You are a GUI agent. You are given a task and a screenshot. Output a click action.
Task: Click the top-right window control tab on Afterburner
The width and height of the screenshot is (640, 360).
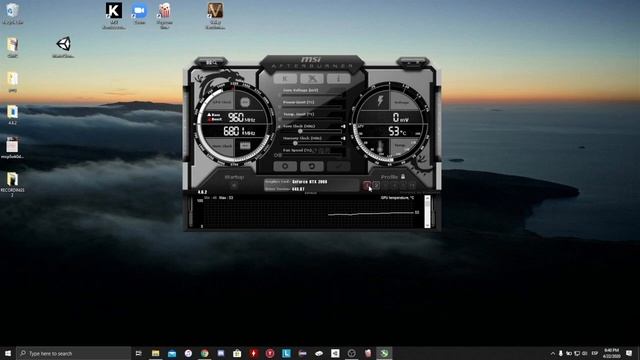[x=413, y=62]
